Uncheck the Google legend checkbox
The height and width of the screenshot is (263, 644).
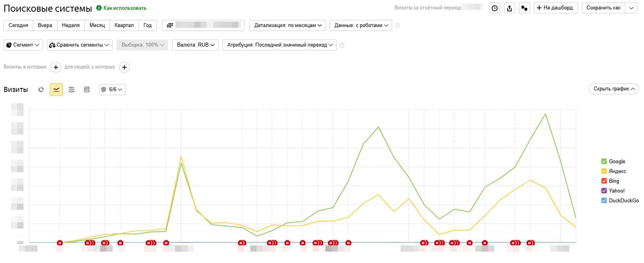[x=604, y=162]
